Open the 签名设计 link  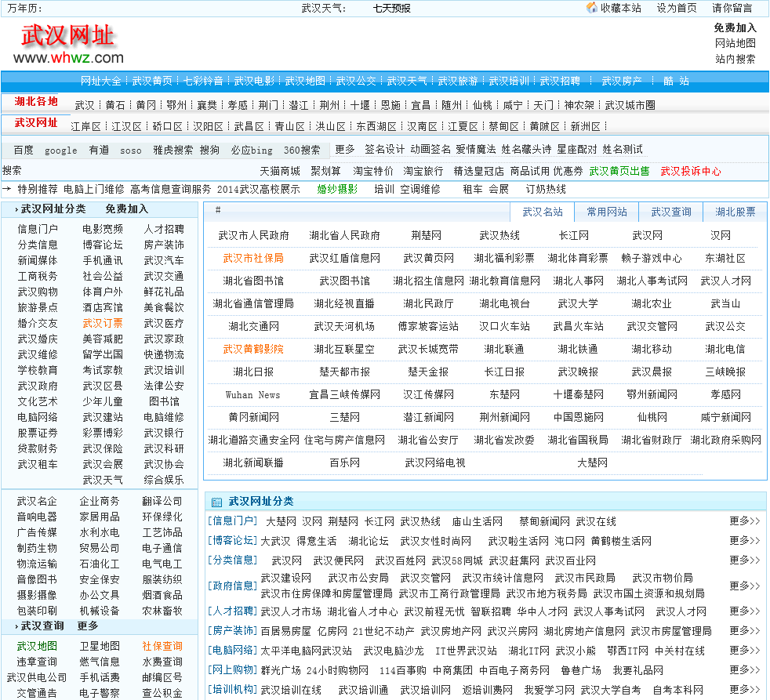click(384, 149)
